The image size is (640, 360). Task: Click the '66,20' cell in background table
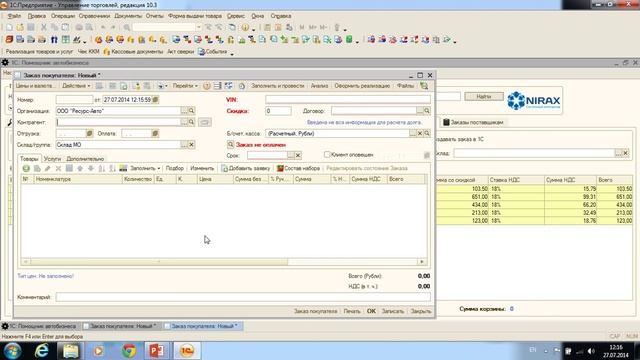tap(570, 204)
